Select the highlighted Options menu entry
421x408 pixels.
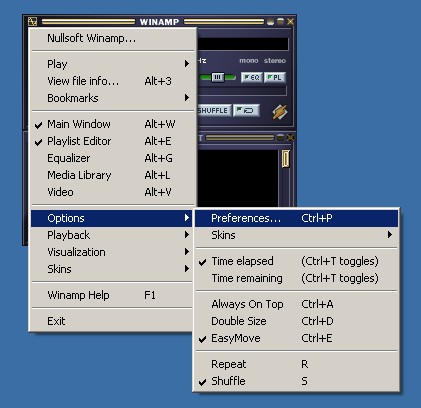(x=112, y=218)
